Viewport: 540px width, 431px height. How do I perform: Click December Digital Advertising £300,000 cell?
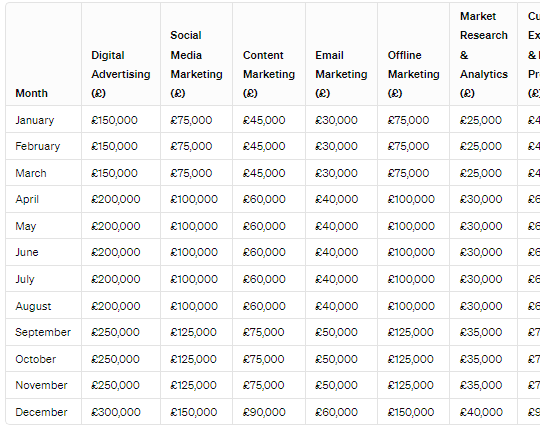115,412
